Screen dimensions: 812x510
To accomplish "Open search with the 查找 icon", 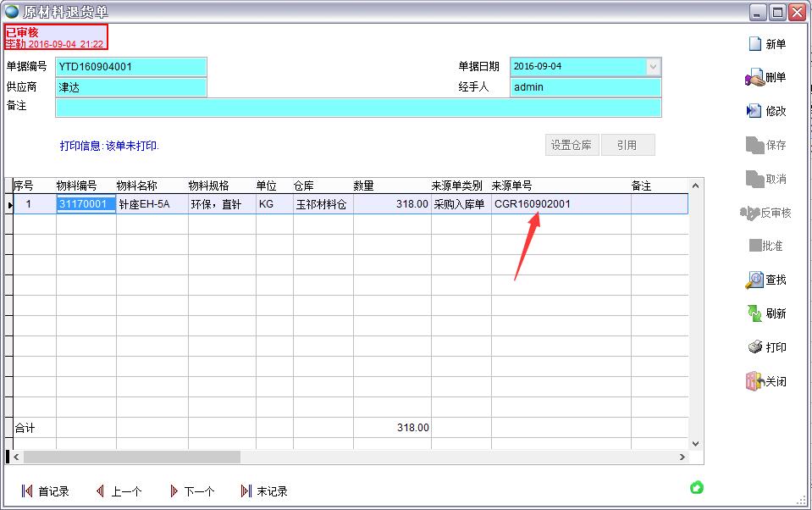I will point(769,280).
